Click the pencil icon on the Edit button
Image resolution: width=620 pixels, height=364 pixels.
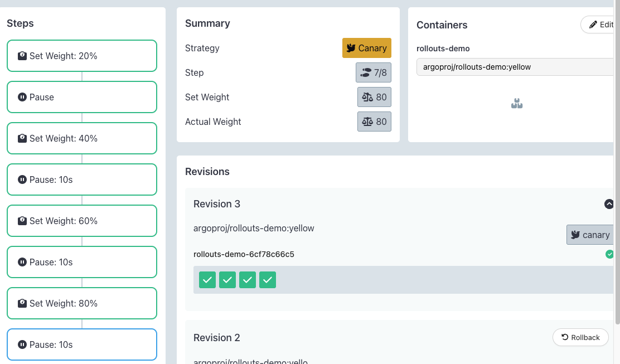coord(593,25)
